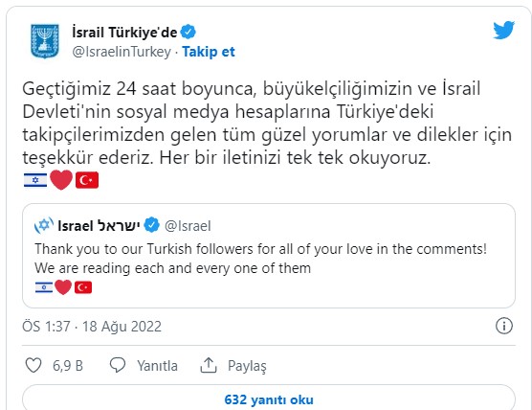Click the speech bubble reply icon
Screen dimensions: 532x410
[x=118, y=366]
